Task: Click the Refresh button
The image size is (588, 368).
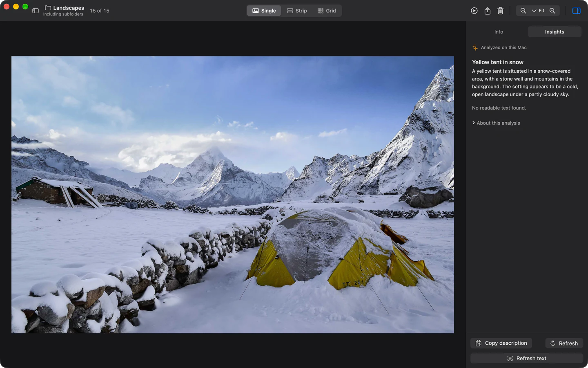Action: pos(564,343)
